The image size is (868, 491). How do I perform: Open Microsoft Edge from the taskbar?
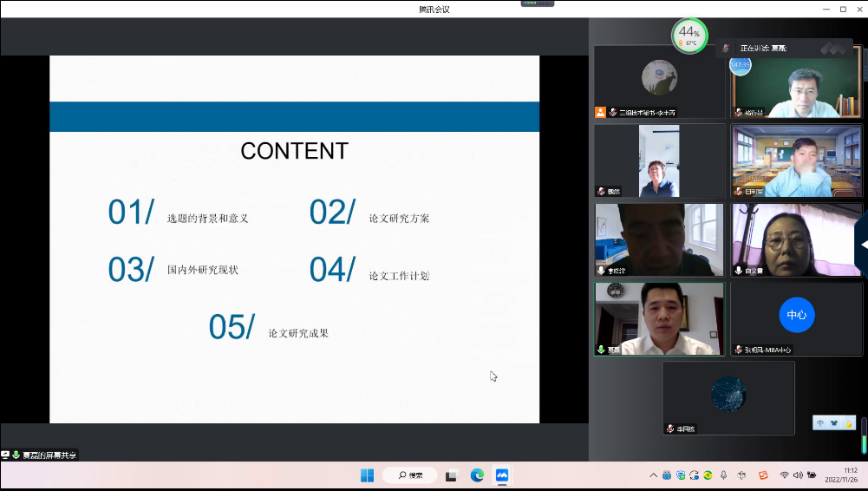[477, 475]
